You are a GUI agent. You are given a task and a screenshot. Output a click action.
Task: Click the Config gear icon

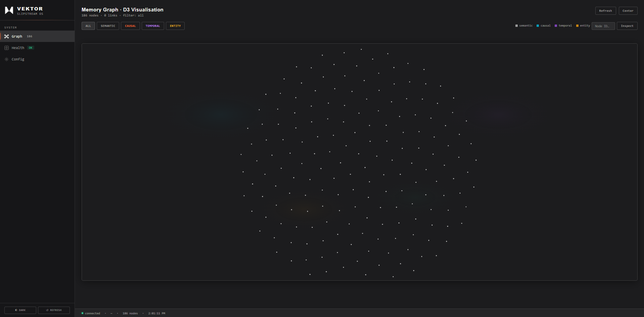pos(6,59)
